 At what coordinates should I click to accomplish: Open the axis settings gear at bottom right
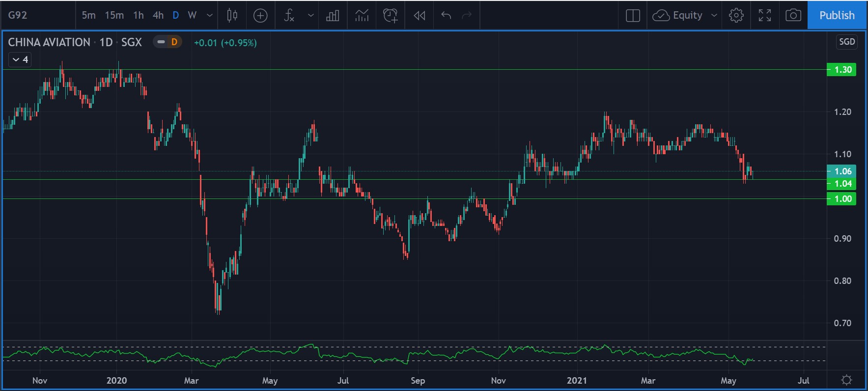[x=846, y=380]
